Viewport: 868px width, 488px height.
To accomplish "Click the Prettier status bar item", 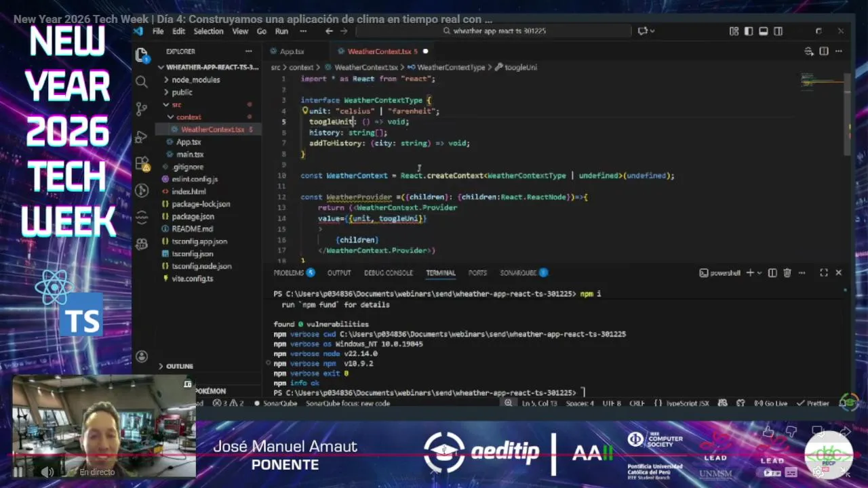I will (x=813, y=403).
